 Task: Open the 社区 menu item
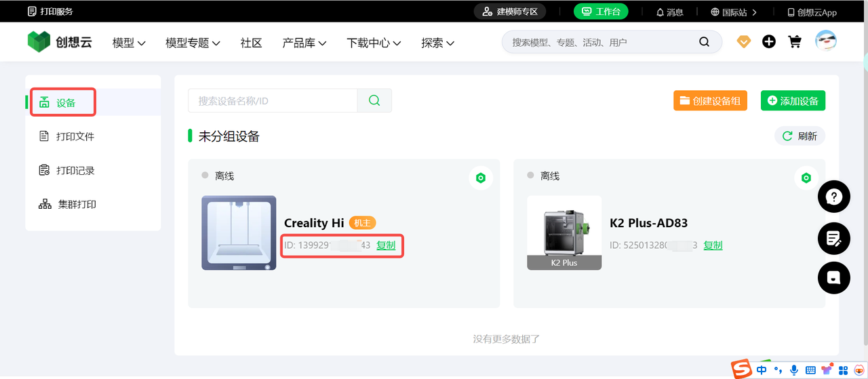pyautogui.click(x=251, y=43)
